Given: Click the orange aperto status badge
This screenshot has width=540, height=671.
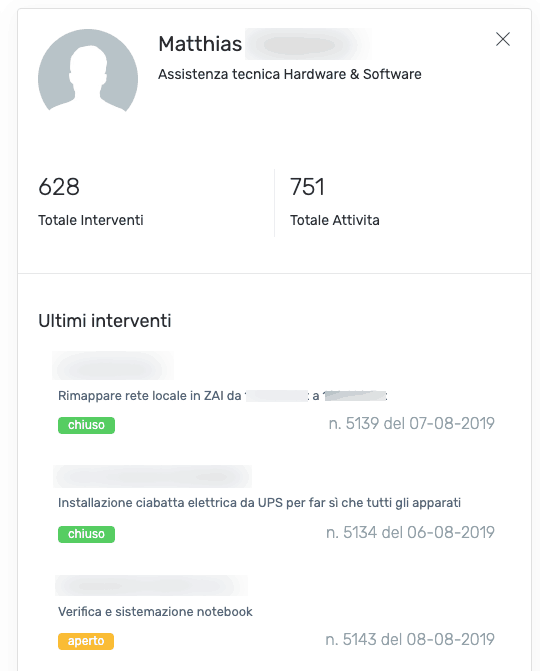Looking at the screenshot, I should [x=86, y=641].
